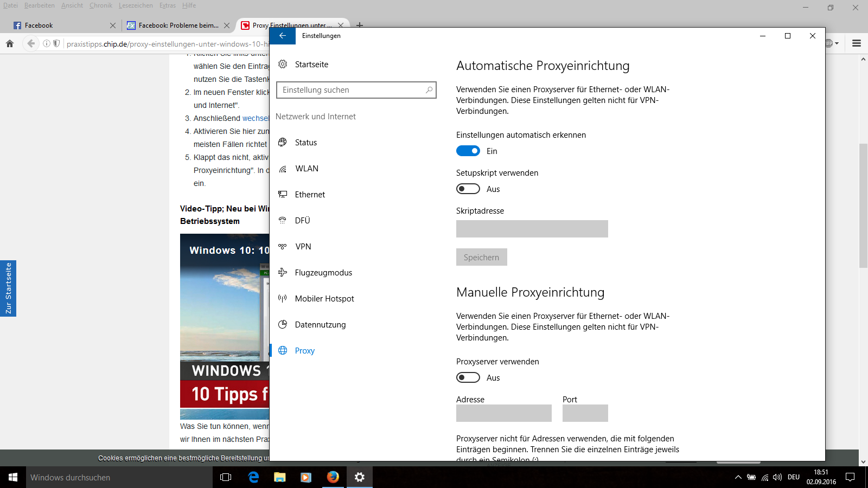Click Skriptadresse input field
868x488 pixels.
coord(532,229)
